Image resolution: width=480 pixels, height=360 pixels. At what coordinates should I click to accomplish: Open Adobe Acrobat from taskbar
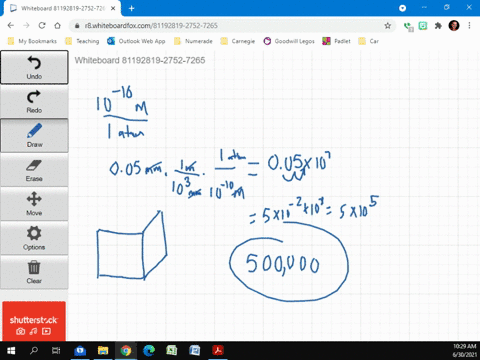tap(218, 351)
